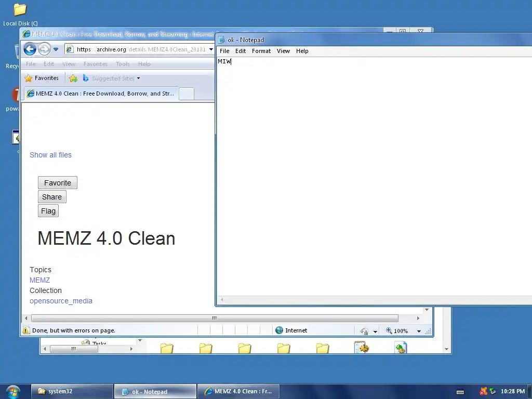Open Edit menu in Notepad

click(241, 51)
